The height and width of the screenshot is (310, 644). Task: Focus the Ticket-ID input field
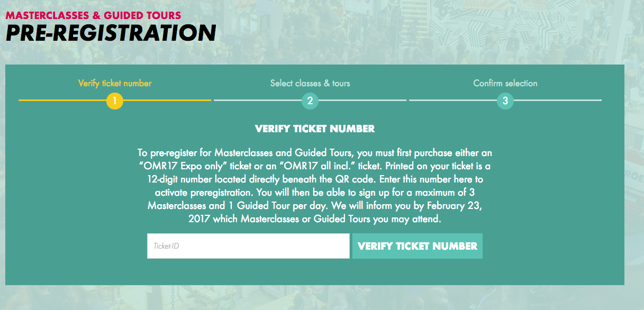[x=248, y=246]
